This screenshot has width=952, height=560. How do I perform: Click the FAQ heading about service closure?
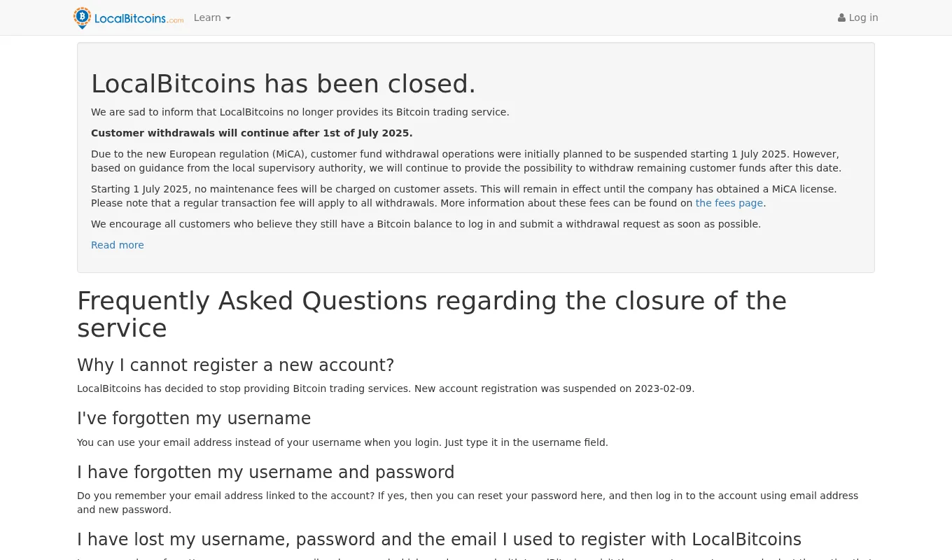click(x=432, y=314)
